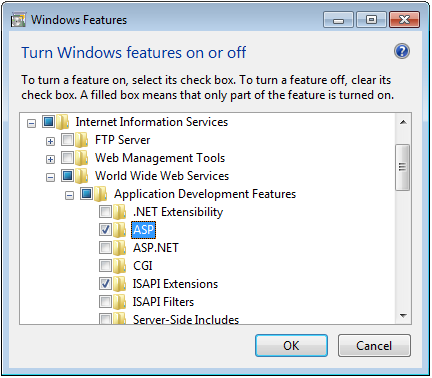Enable the Web Management Tools checkbox
This screenshot has height=378, width=432.
pos(68,158)
